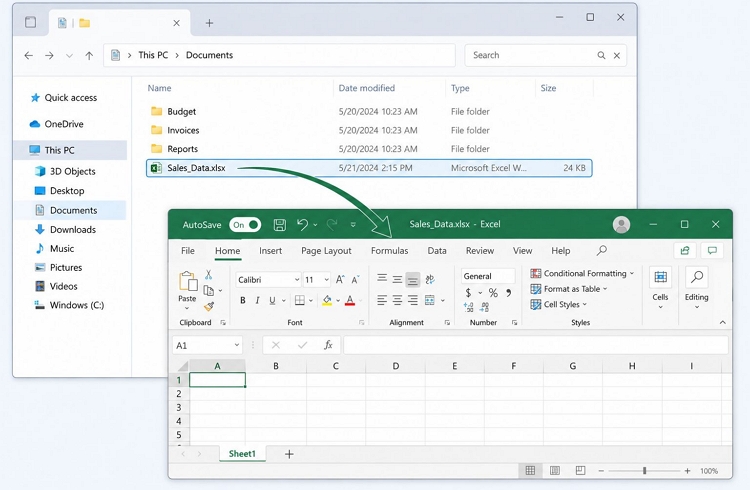The height and width of the screenshot is (490, 750).
Task: Open the Customize Quick Access Toolbar dropdown
Action: pyautogui.click(x=353, y=224)
